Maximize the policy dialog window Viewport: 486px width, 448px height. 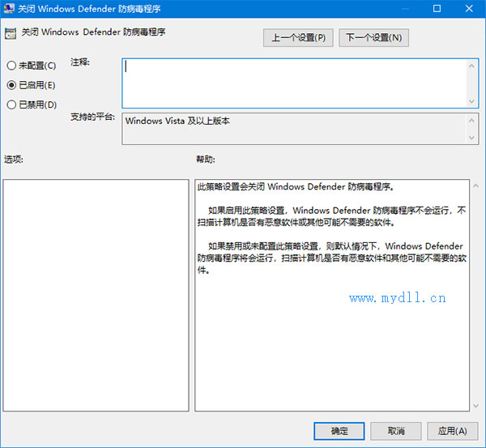(437, 8)
